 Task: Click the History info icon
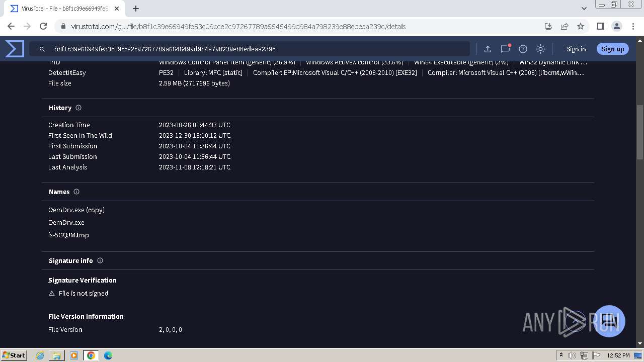(78, 108)
